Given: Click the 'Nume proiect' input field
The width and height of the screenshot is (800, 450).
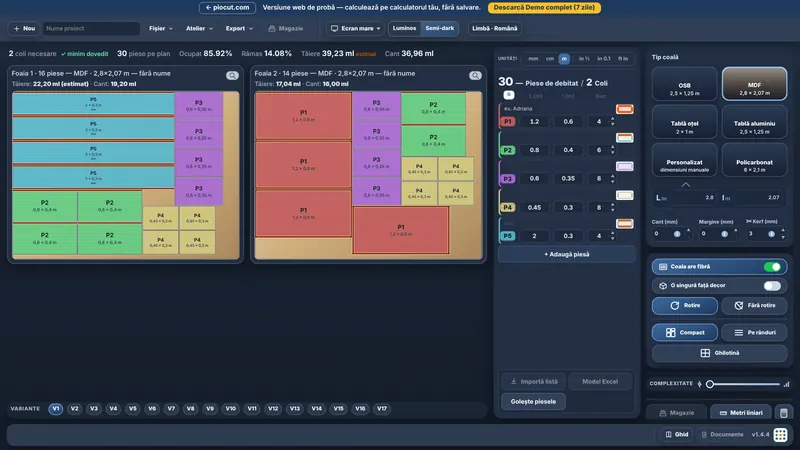Looking at the screenshot, I should 91,29.
